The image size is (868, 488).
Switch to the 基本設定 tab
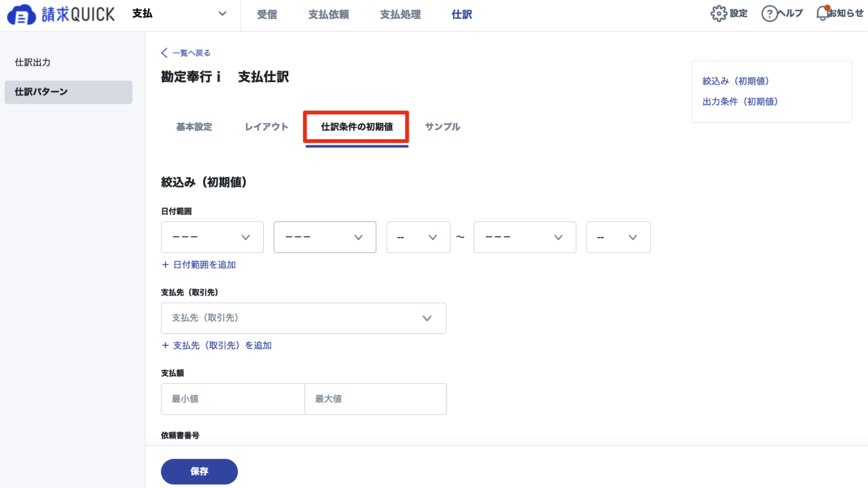tap(194, 127)
